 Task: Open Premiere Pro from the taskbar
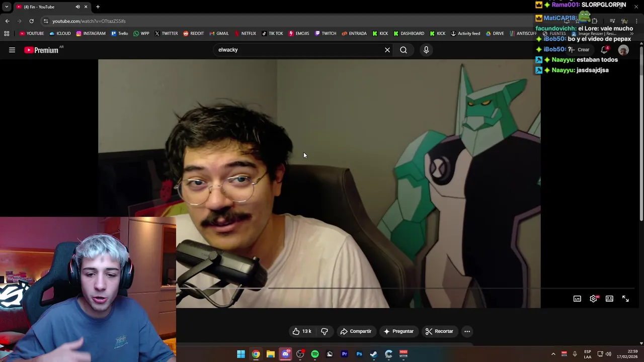click(345, 354)
